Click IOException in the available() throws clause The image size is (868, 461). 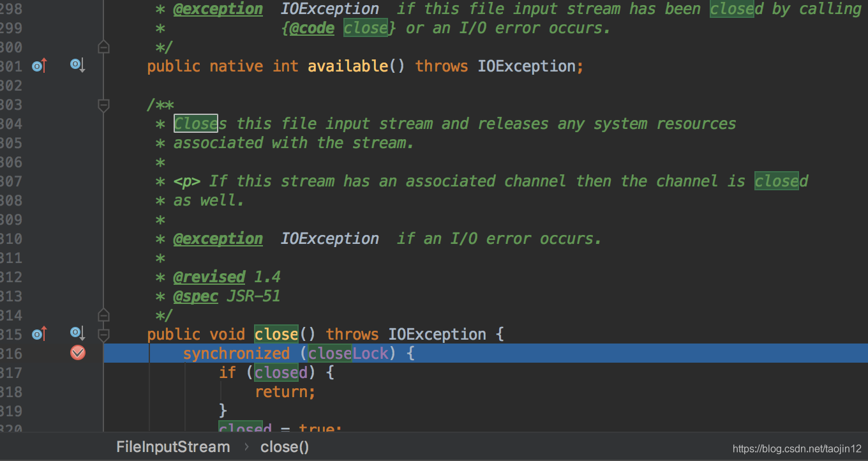tap(527, 66)
